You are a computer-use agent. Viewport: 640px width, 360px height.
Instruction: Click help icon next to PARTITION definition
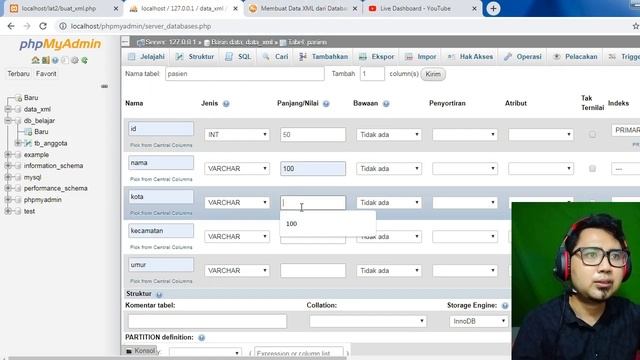tap(202, 338)
